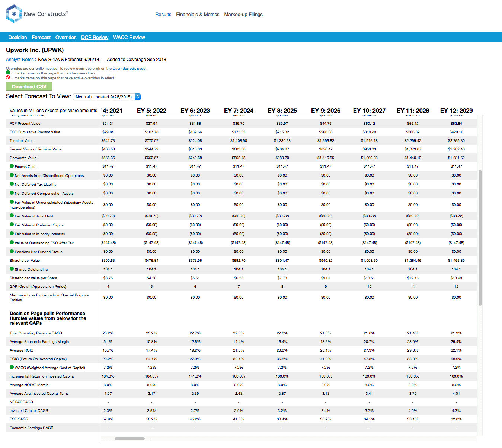
Task: Click the green legend dot for overridable items
Action: [x=8, y=73]
